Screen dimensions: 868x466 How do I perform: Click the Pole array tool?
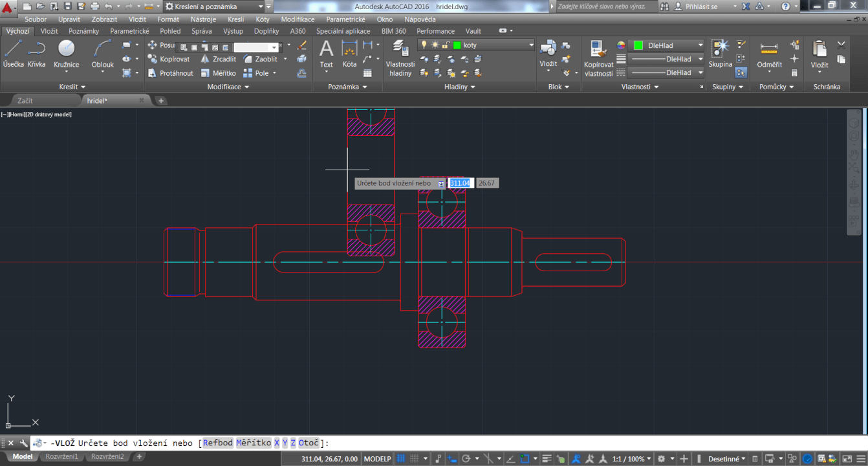256,73
